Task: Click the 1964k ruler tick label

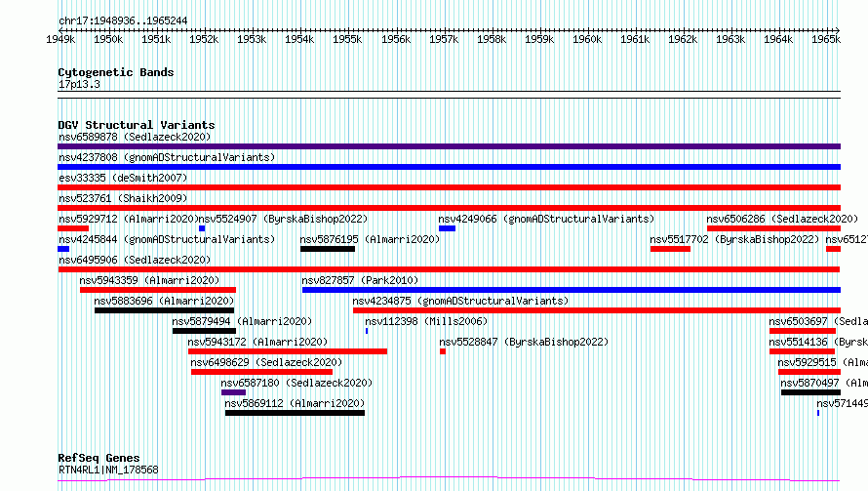Action: point(777,39)
